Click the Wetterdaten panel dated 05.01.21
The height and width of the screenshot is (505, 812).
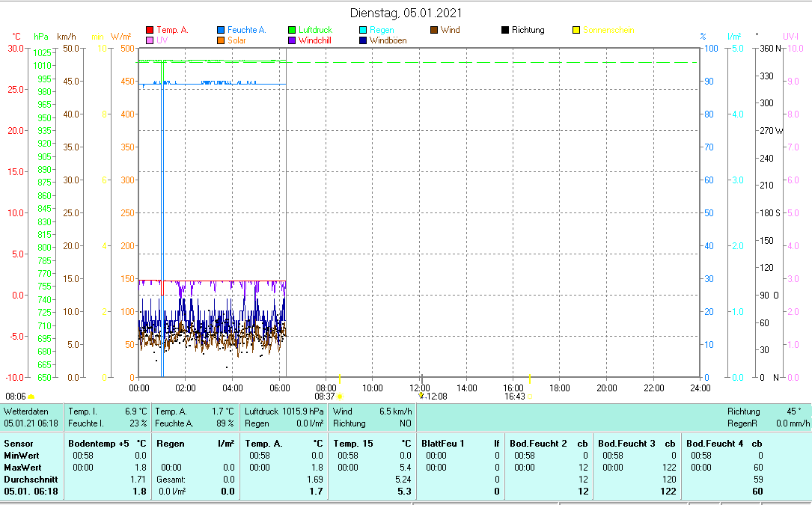30,416
